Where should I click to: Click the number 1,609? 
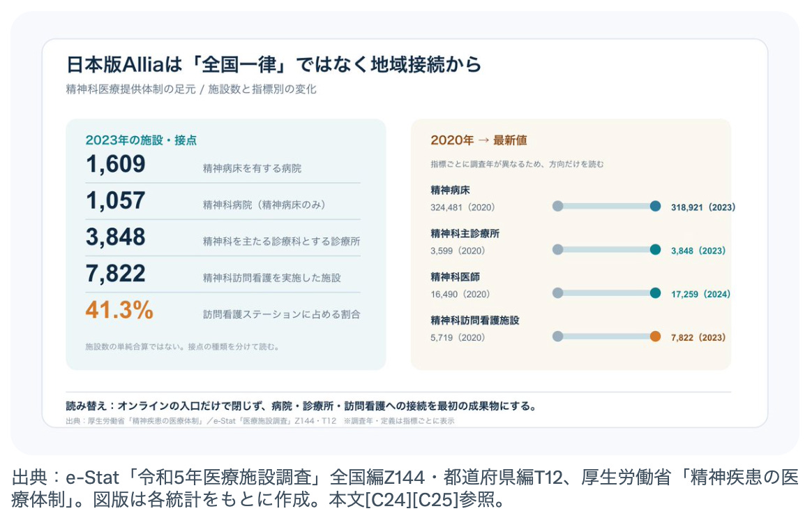(x=116, y=164)
